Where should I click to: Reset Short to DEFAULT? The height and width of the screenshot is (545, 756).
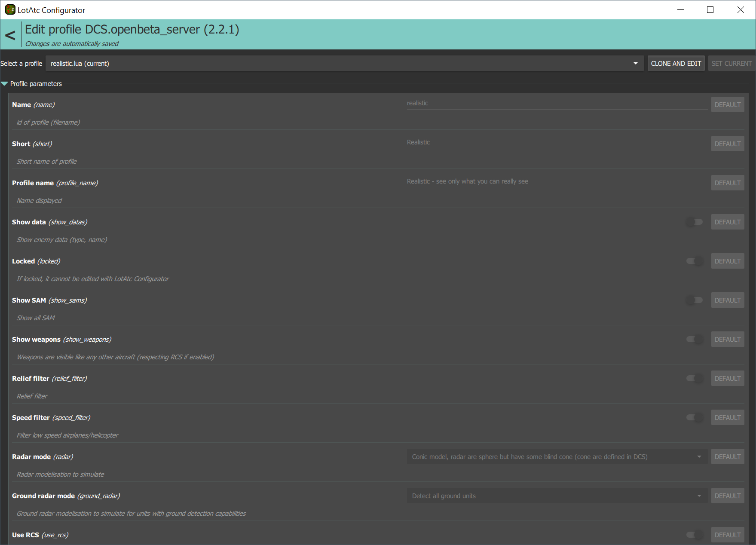(728, 144)
